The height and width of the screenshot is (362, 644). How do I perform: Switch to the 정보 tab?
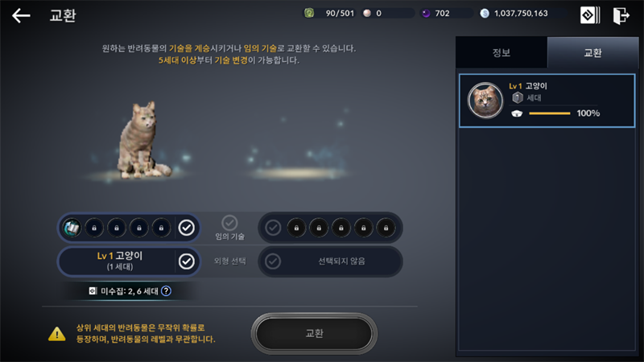click(x=502, y=52)
